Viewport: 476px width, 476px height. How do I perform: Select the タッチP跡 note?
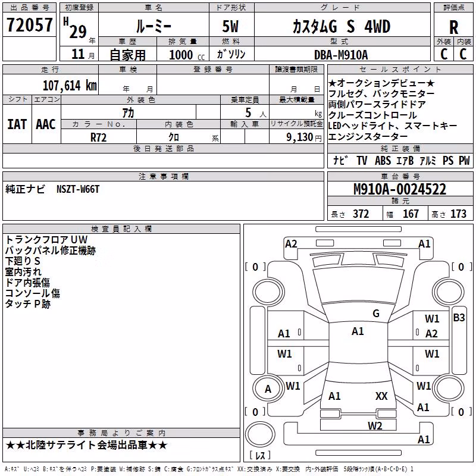(27, 304)
